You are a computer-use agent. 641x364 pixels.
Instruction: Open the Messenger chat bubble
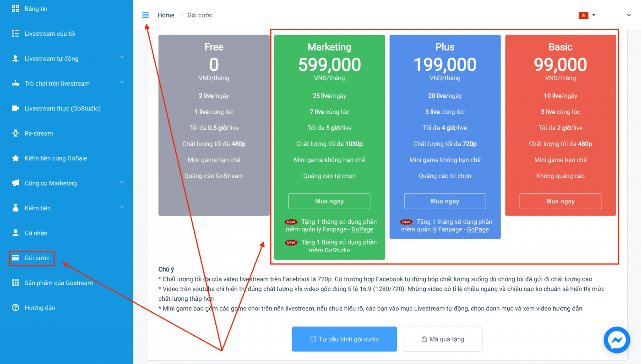617,340
